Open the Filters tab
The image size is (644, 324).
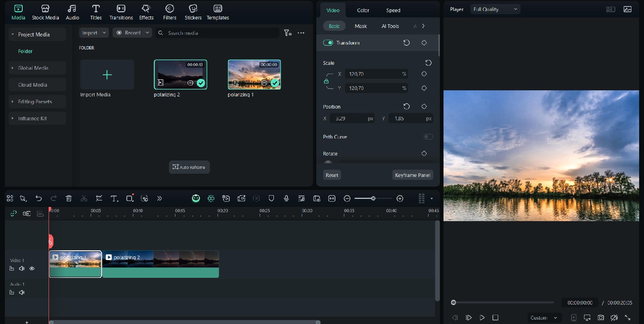(170, 12)
